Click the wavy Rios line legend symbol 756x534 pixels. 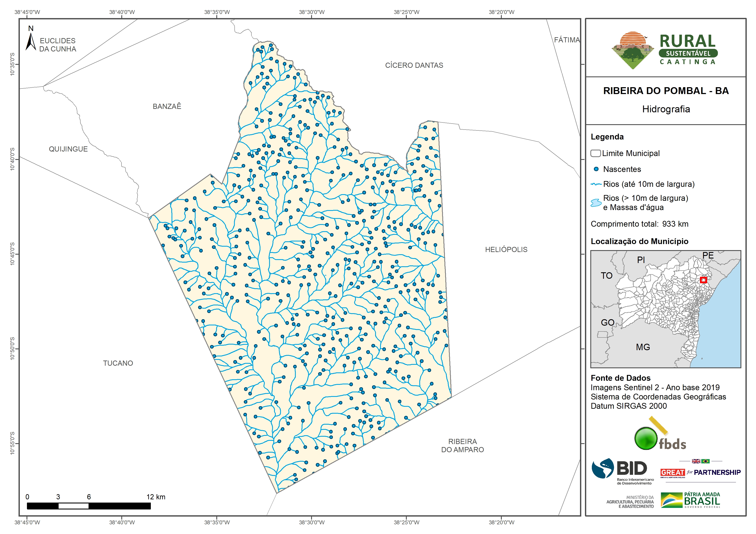pos(596,184)
